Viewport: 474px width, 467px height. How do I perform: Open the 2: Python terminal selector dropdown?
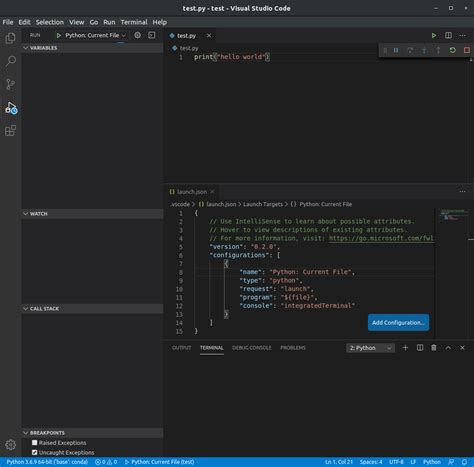click(x=370, y=348)
